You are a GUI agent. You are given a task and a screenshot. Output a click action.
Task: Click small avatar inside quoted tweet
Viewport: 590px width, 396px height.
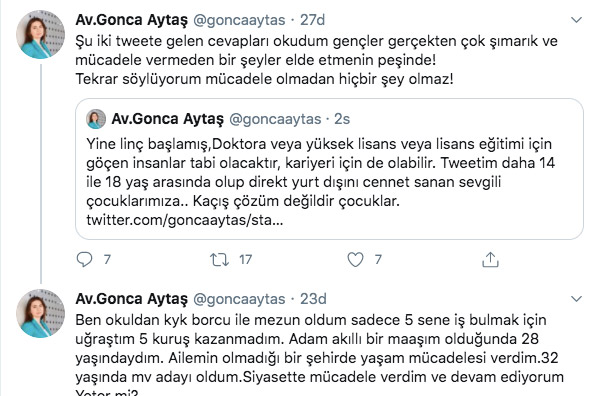pos(96,119)
